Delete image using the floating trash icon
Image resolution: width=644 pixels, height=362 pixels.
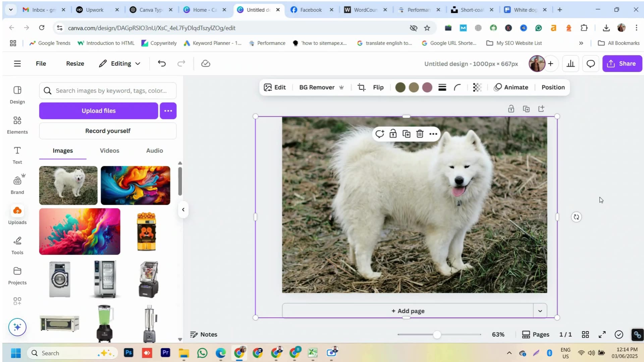420,134
